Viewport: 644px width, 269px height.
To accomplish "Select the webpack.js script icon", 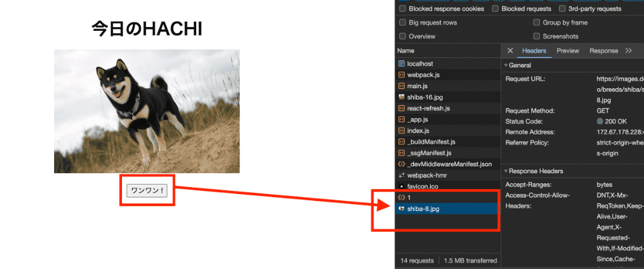I will (x=401, y=75).
